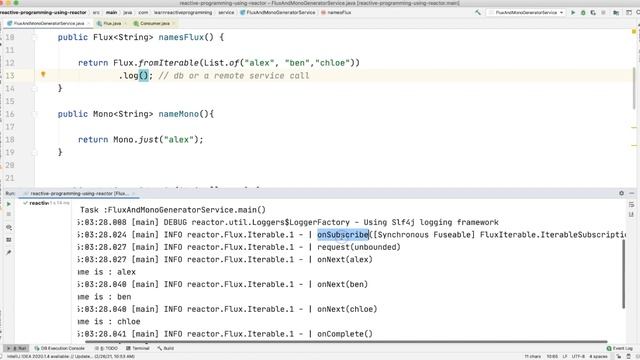Open the Run tool window from the bottom bar
This screenshot has height=360, width=640.
(x=17, y=348)
